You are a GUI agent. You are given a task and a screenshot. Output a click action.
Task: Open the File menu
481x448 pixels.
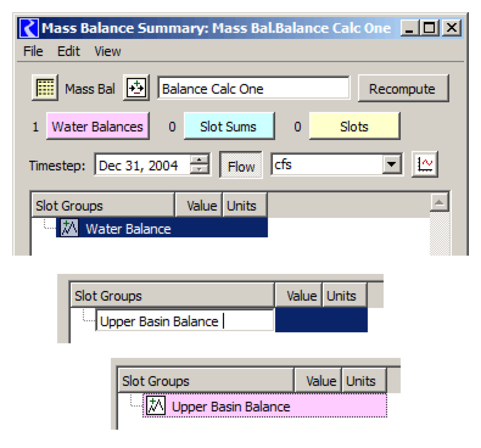(33, 52)
